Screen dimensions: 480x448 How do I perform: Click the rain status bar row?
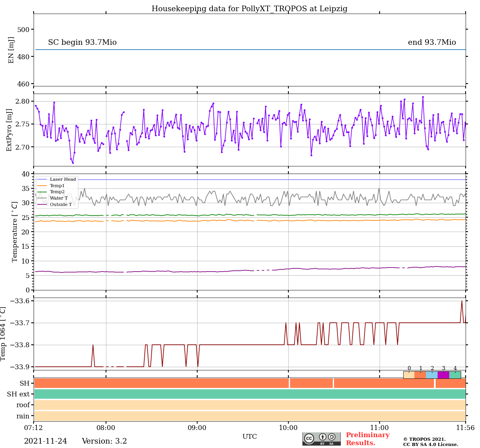(250, 416)
